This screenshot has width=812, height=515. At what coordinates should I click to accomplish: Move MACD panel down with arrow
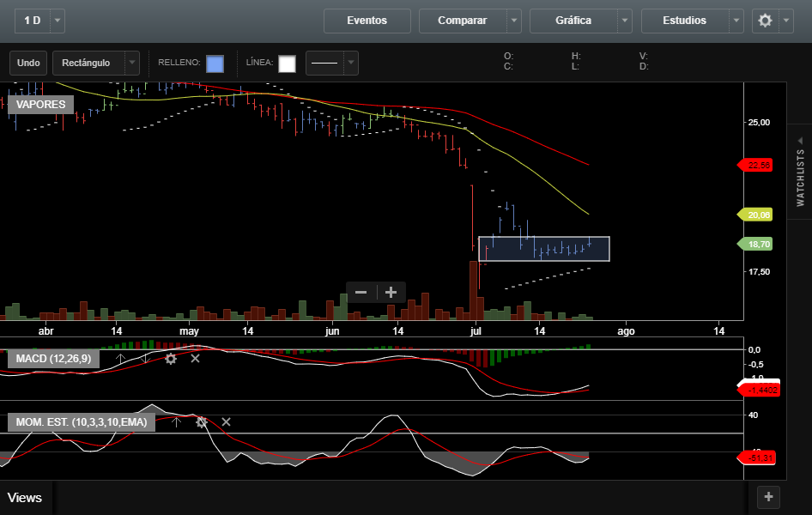tap(146, 358)
